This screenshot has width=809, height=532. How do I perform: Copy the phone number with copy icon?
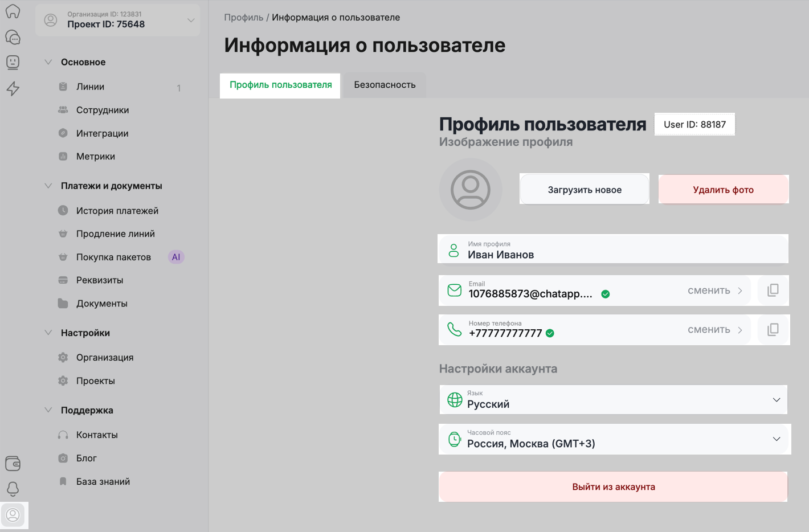pyautogui.click(x=773, y=330)
